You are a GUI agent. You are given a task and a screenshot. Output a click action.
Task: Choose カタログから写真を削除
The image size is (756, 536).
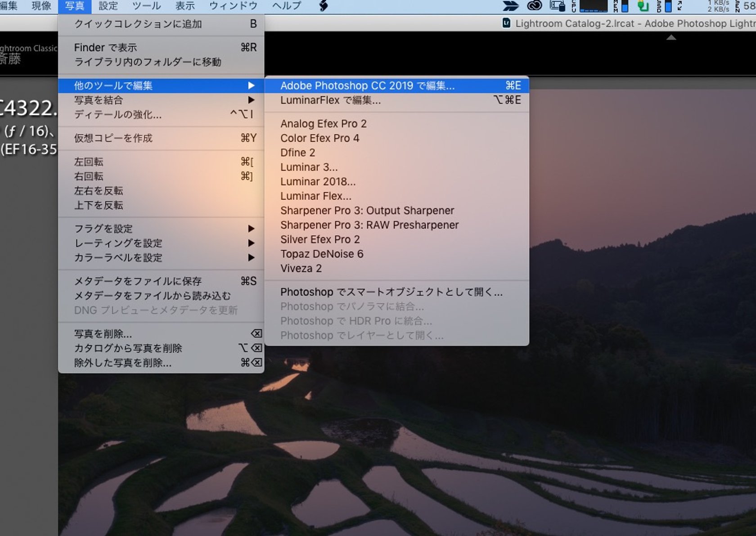pos(161,348)
